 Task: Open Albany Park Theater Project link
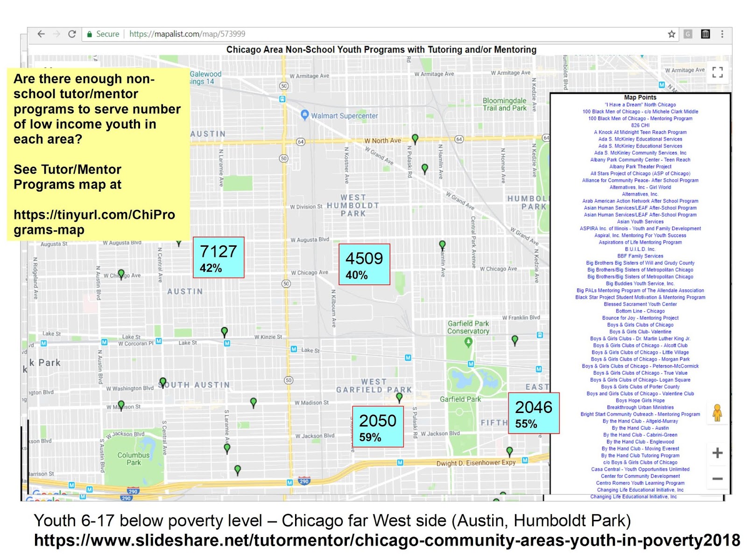pos(640,167)
